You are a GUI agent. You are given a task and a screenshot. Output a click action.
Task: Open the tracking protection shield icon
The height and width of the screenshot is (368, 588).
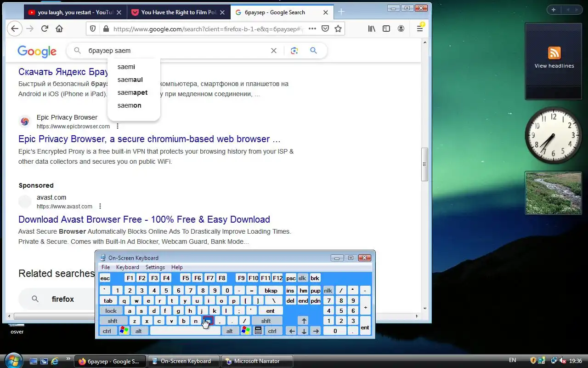93,29
